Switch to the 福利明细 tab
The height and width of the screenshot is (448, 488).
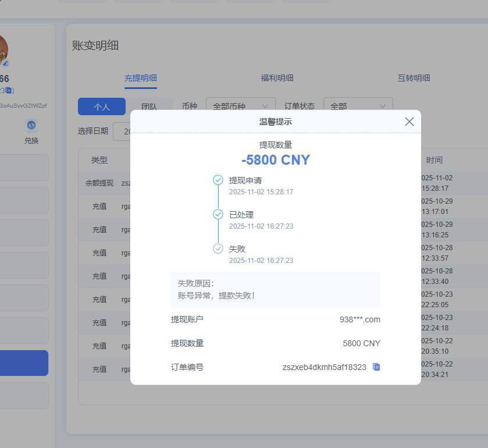[x=277, y=77]
